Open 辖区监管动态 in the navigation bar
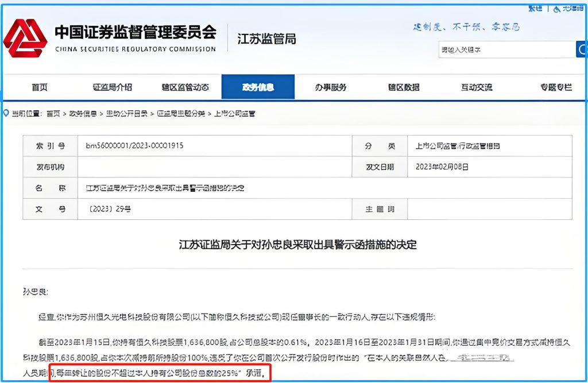This screenshot has width=588, height=383. (185, 87)
